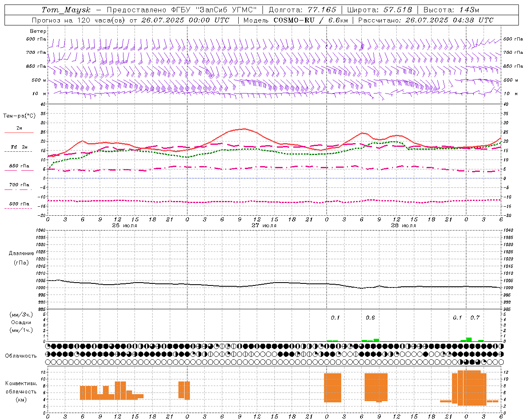Screen dimensions: 525x420
Task: Click the dotted pink line sample under 500 гПа temperature legend
Action: tap(18, 208)
